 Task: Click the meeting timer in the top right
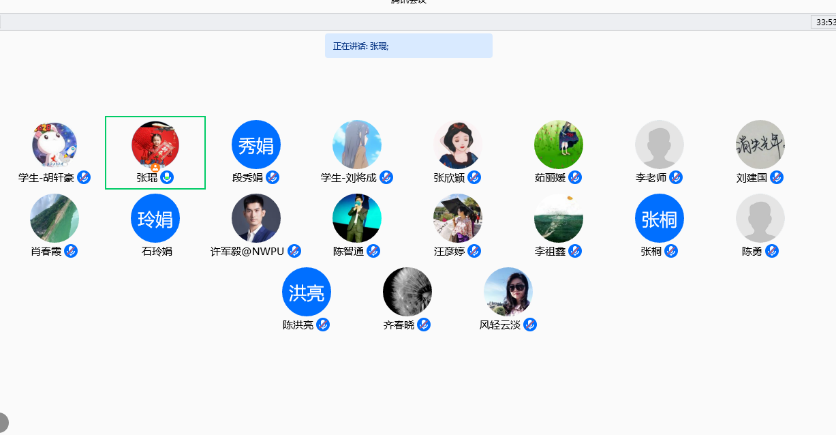point(823,22)
